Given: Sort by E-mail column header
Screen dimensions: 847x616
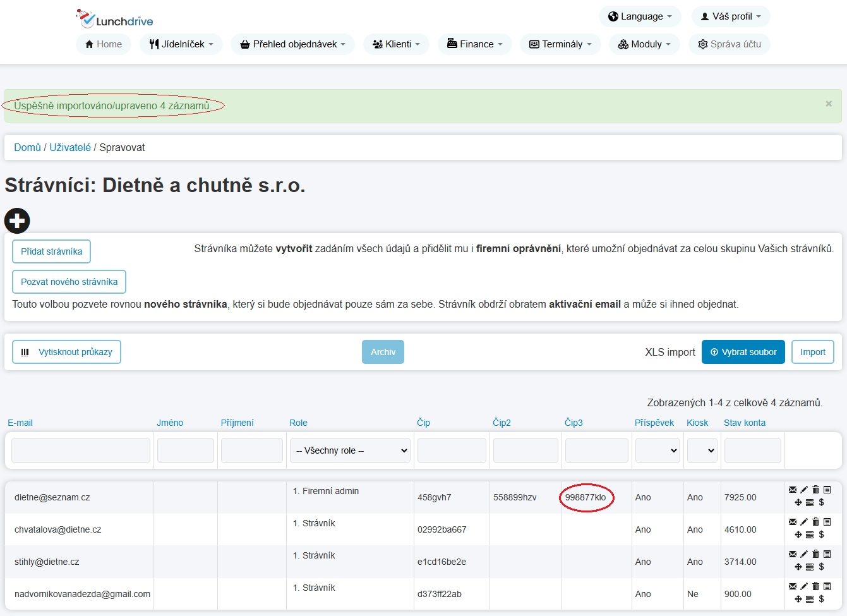Looking at the screenshot, I should tap(20, 423).
